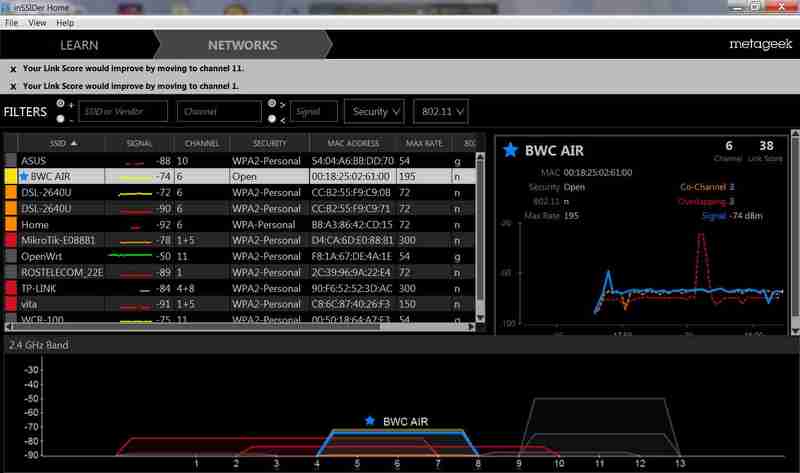This screenshot has width=800, height=473.
Task: Select the TP-LINK network name
Action: click(x=38, y=288)
